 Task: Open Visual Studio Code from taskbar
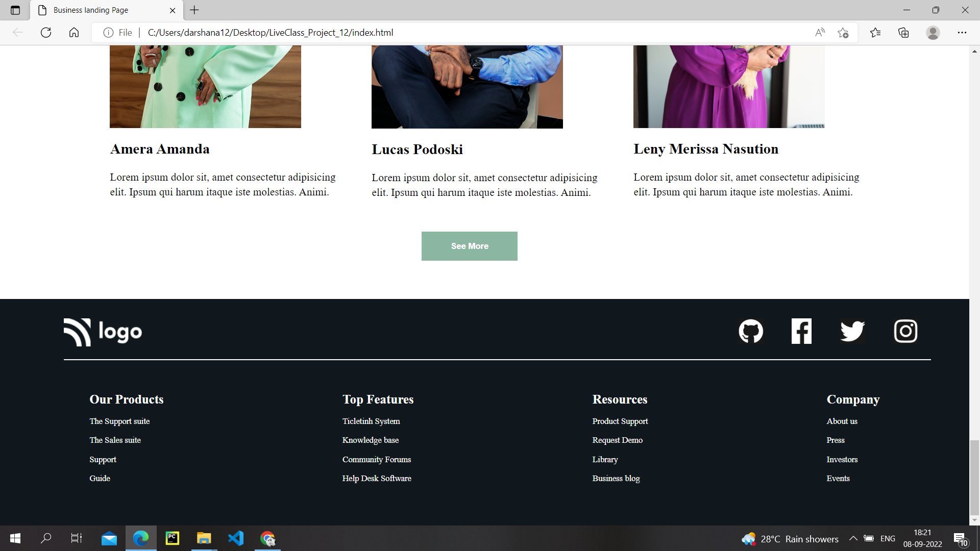pyautogui.click(x=236, y=538)
